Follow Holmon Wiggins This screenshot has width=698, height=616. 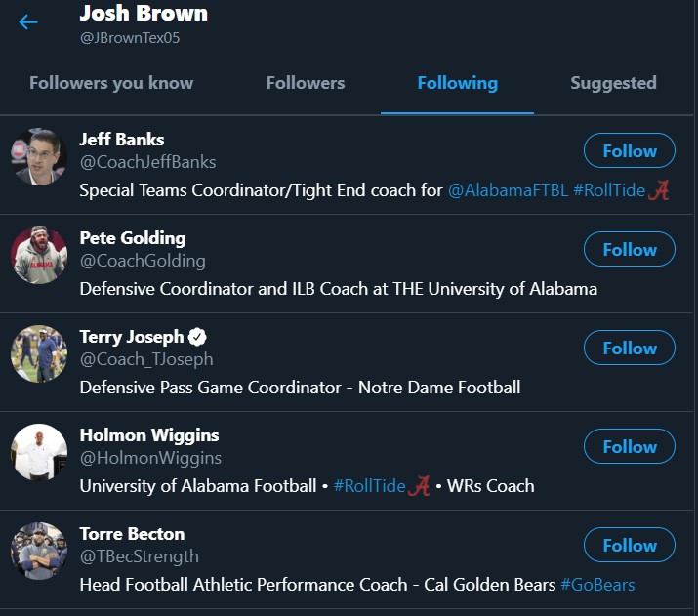630,447
